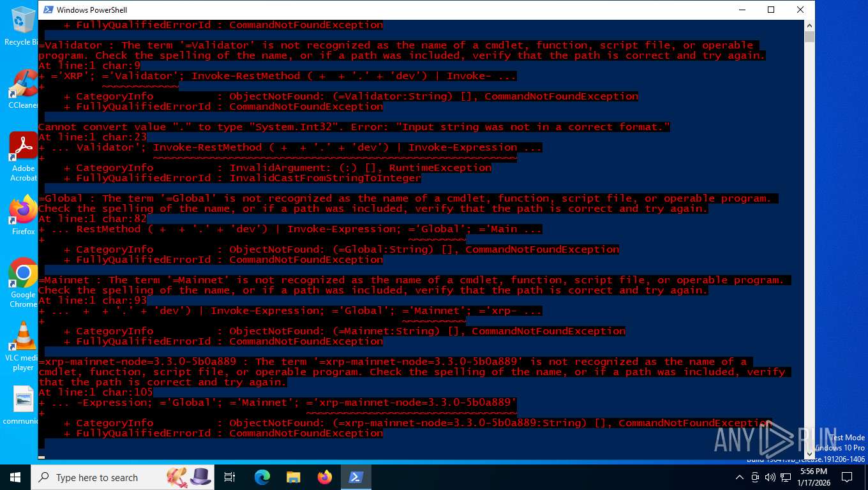Close the Windows PowerShell window
The image size is (868, 490).
point(800,10)
